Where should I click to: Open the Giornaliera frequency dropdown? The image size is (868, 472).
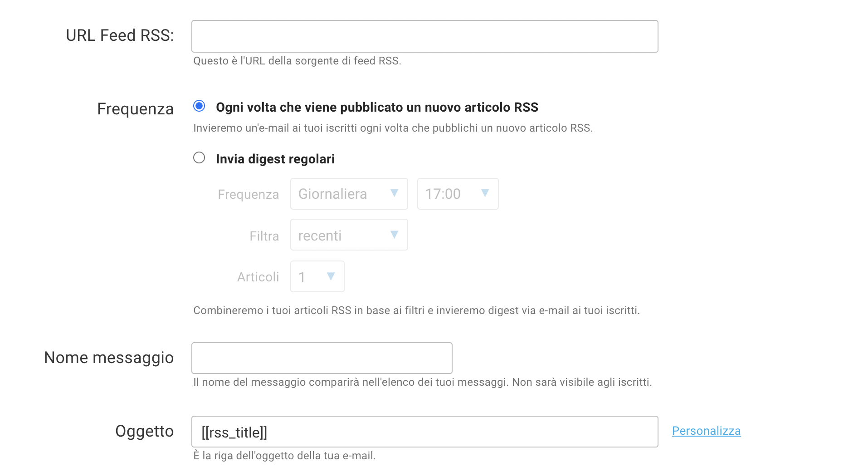[349, 194]
